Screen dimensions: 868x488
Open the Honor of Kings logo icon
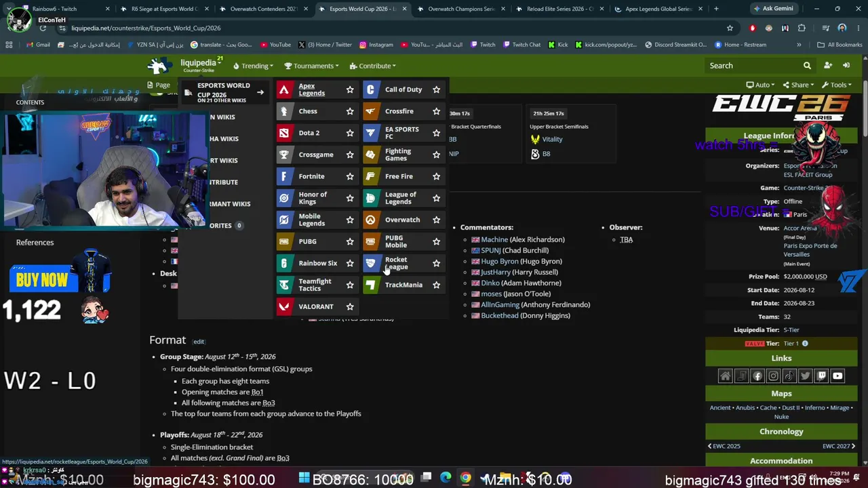coord(285,198)
